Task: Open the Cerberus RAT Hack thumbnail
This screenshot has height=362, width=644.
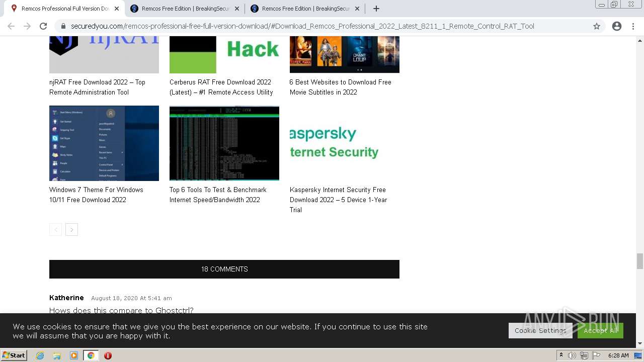Action: click(224, 54)
